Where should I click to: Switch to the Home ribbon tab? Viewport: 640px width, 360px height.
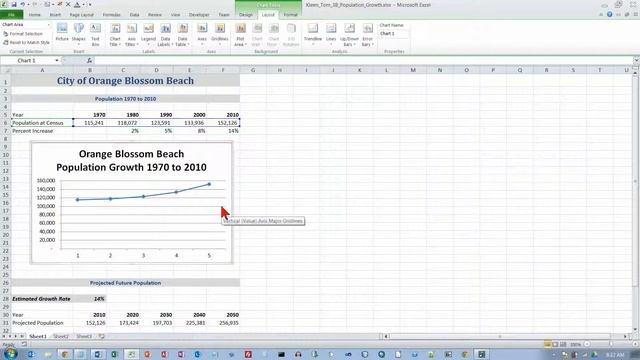[35, 15]
